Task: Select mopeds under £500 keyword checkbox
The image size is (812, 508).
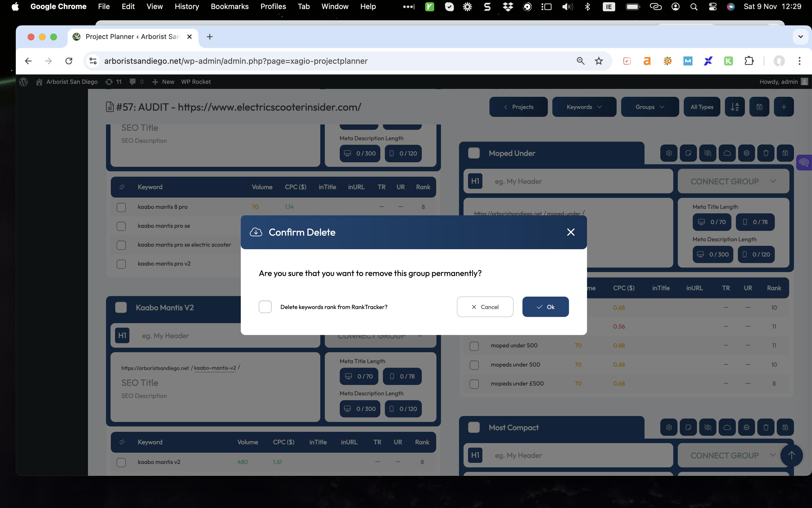Action: [474, 384]
